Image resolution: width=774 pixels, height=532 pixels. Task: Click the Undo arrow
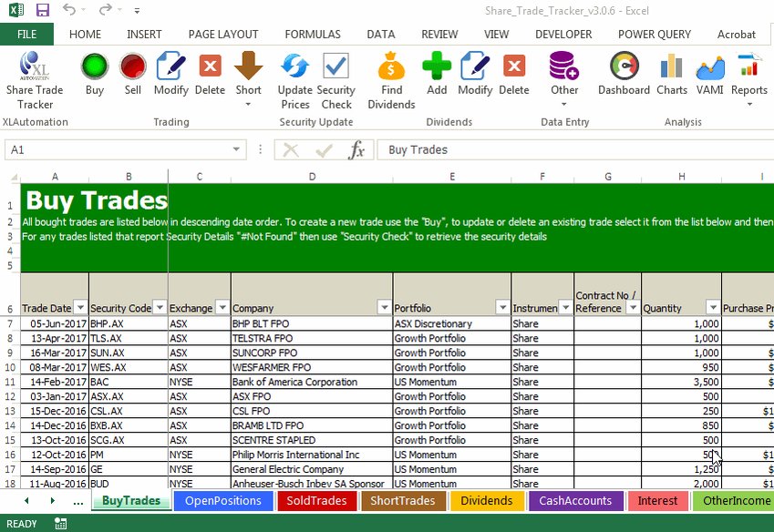69,10
